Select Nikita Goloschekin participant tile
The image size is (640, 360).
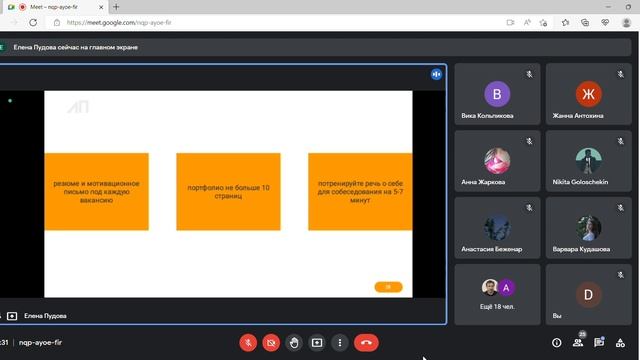click(589, 161)
